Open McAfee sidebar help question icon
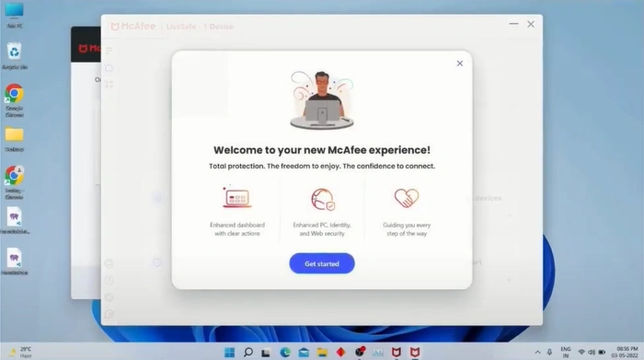The height and width of the screenshot is (360, 644). [x=109, y=280]
